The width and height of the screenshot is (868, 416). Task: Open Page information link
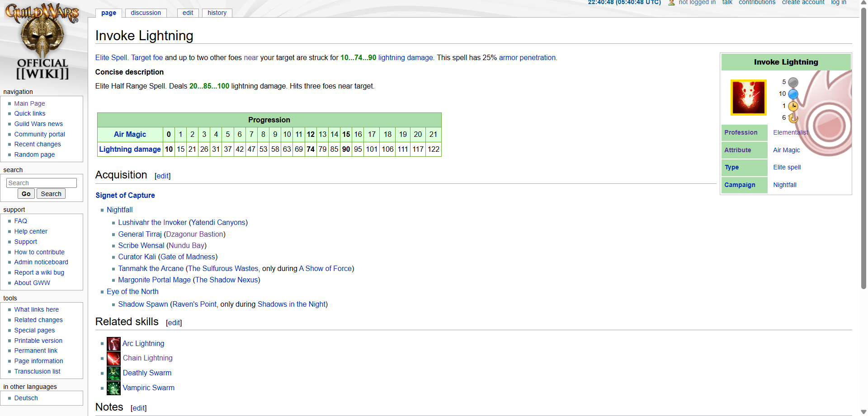click(x=38, y=361)
